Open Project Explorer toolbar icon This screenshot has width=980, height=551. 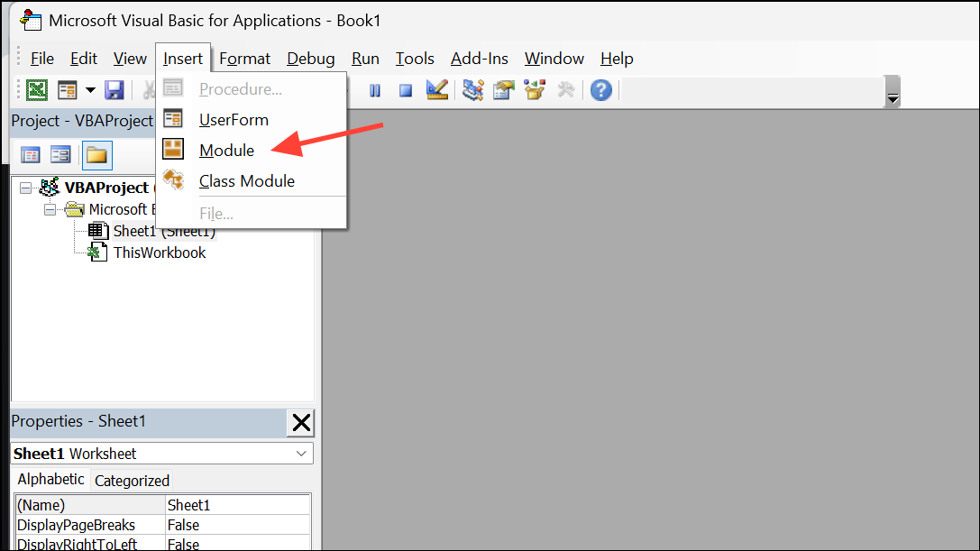pyautogui.click(x=473, y=90)
